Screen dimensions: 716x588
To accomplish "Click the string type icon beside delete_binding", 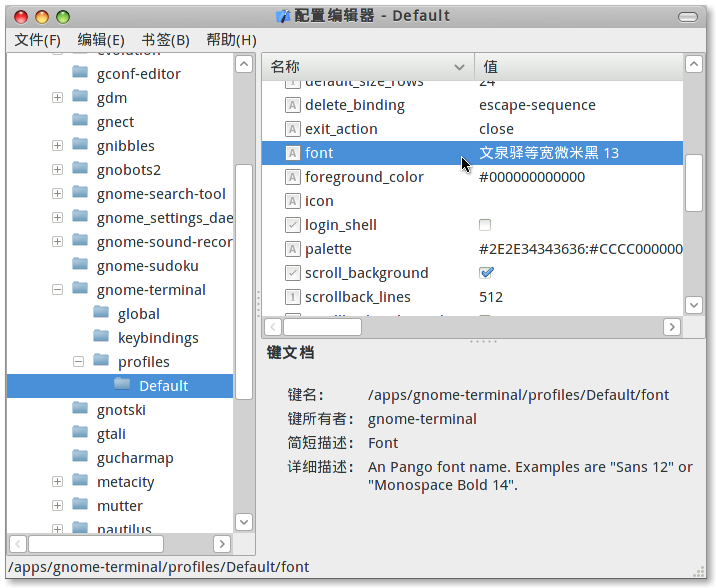I will tap(292, 105).
